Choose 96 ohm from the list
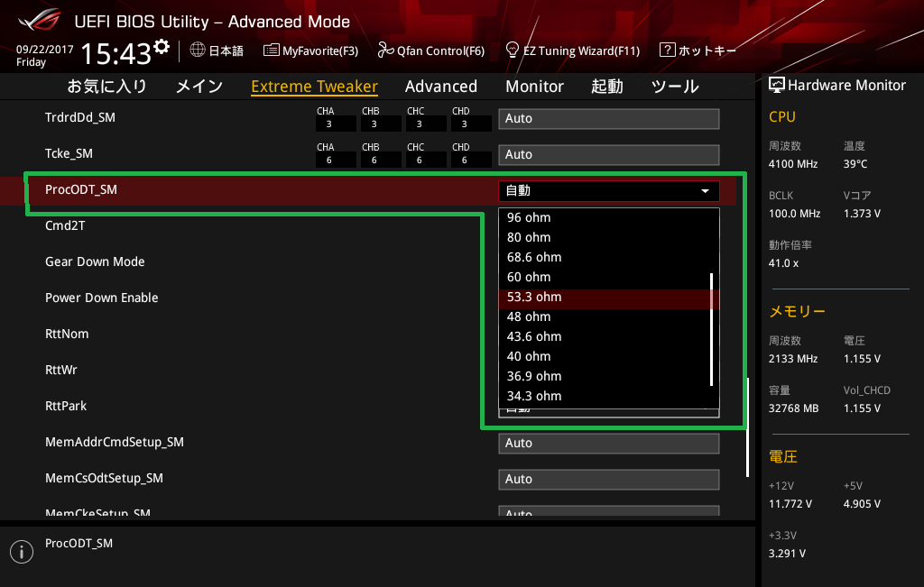 (609, 218)
